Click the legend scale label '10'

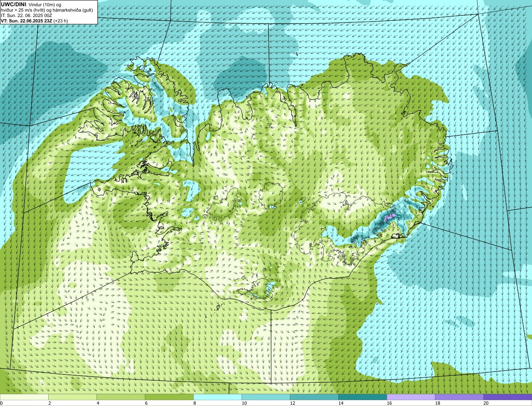pos(244,403)
